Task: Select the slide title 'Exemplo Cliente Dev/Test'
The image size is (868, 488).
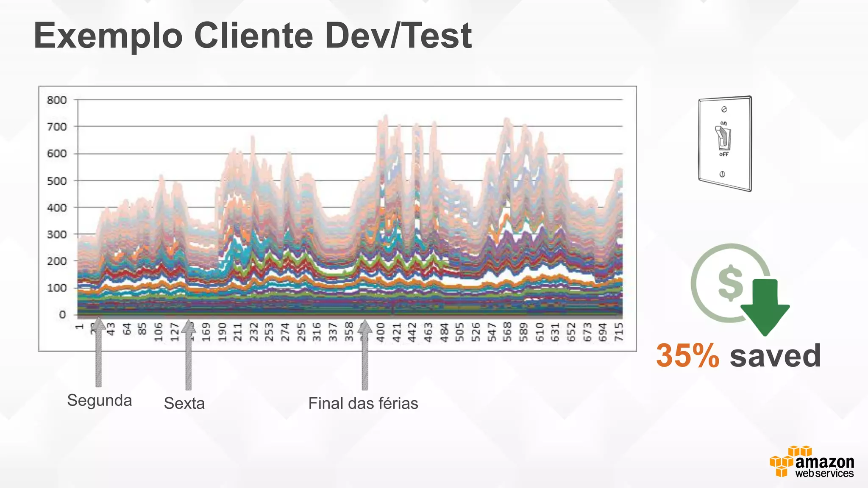Action: coord(253,36)
